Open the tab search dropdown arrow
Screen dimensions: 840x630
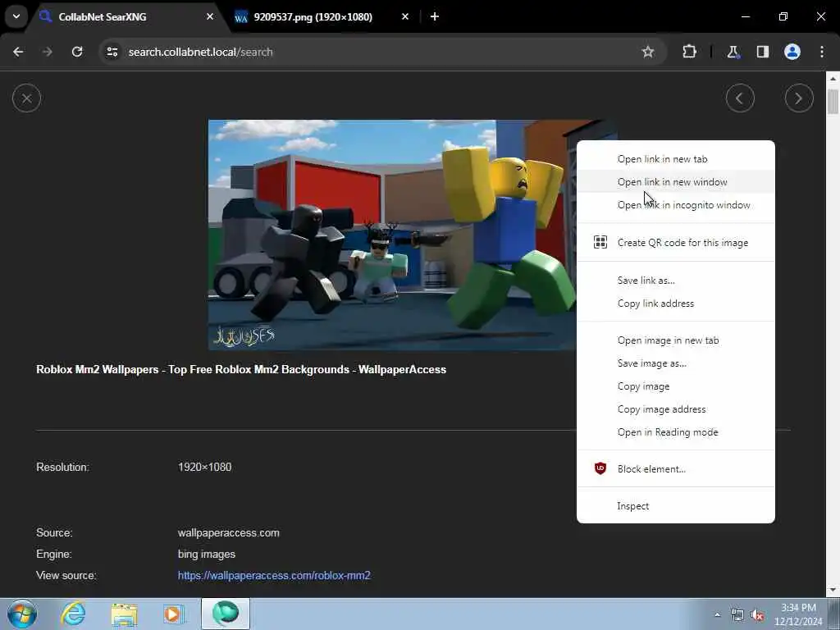[16, 16]
